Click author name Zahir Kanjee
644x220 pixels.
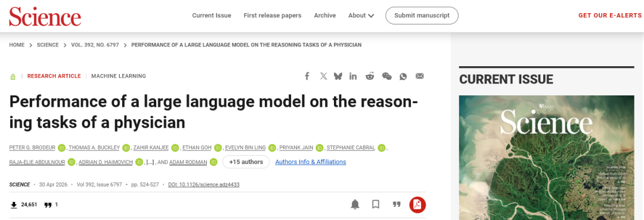151,148
